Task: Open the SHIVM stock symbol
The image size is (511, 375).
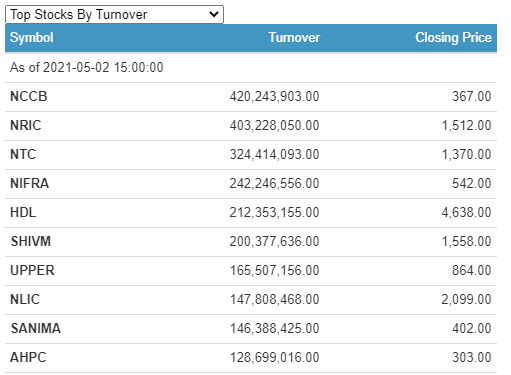Action: pyautogui.click(x=31, y=242)
